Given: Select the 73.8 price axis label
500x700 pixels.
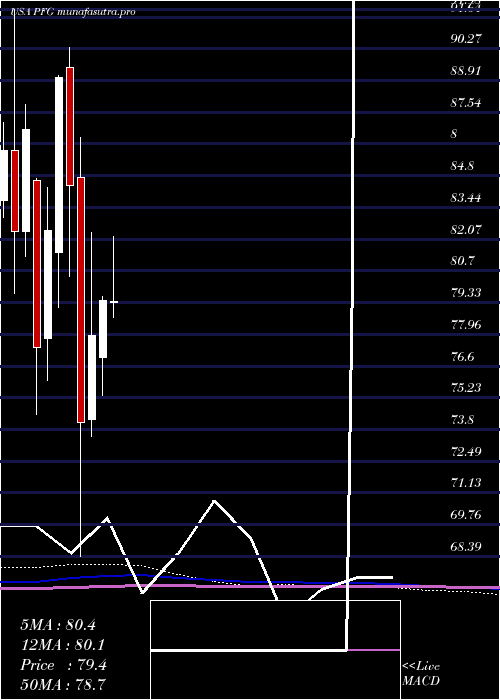Looking at the screenshot, I should coord(462,420).
